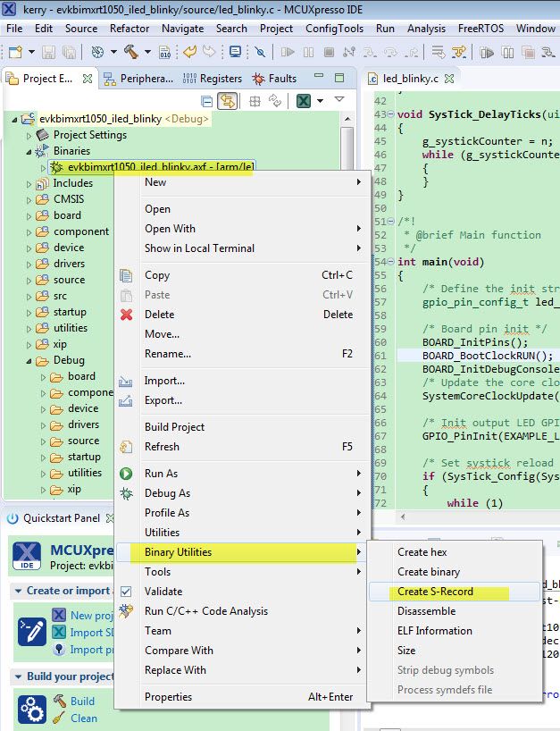This screenshot has width=560, height=731.
Task: Maximize the Project Explorer view
Action: click(x=339, y=78)
